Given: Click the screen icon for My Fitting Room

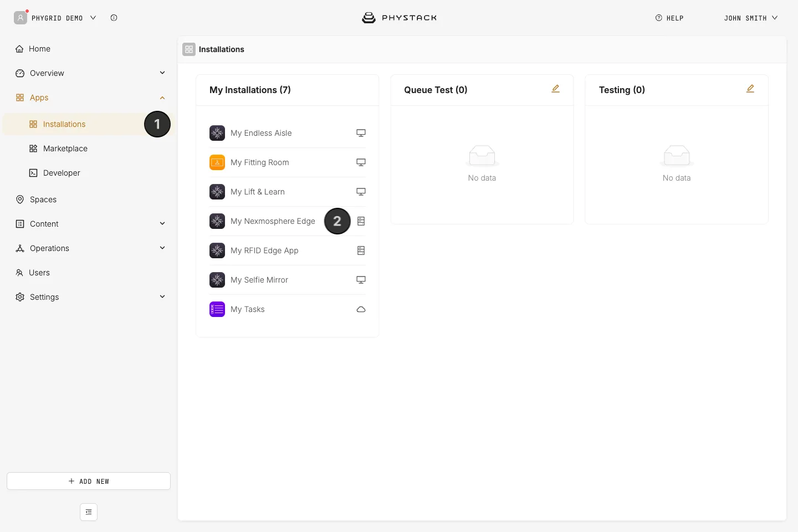Looking at the screenshot, I should click(361, 162).
